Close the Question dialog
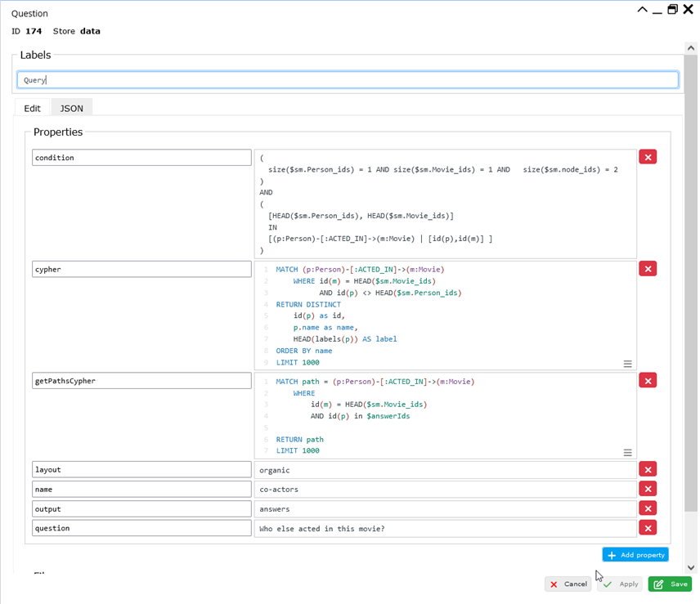This screenshot has height=604, width=700. pos(688,9)
